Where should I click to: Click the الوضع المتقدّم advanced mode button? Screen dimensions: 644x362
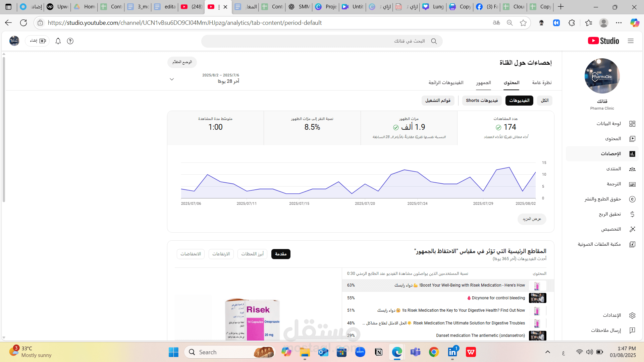coord(182,62)
